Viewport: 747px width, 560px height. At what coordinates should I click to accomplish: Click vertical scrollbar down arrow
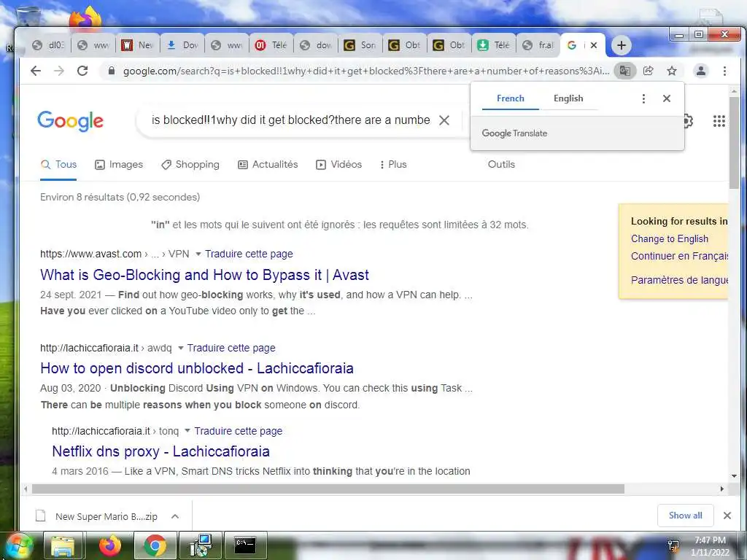pyautogui.click(x=734, y=475)
